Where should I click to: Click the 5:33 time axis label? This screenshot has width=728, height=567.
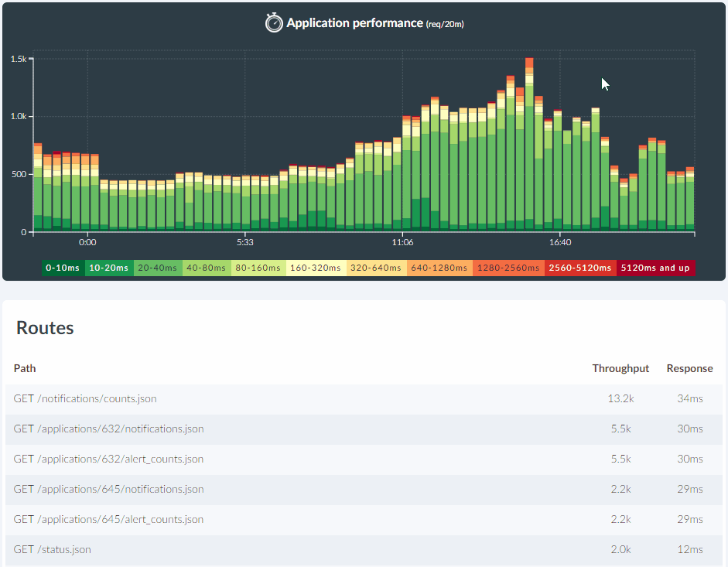(245, 242)
